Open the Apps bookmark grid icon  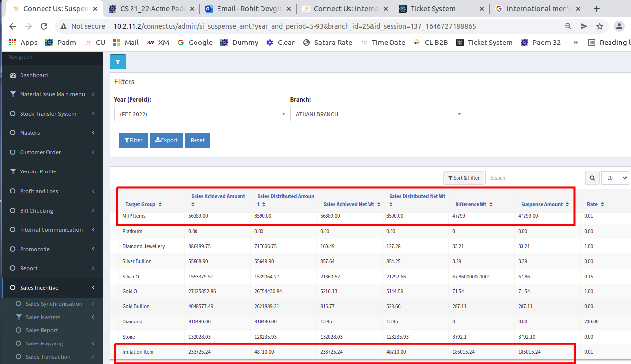point(12,43)
